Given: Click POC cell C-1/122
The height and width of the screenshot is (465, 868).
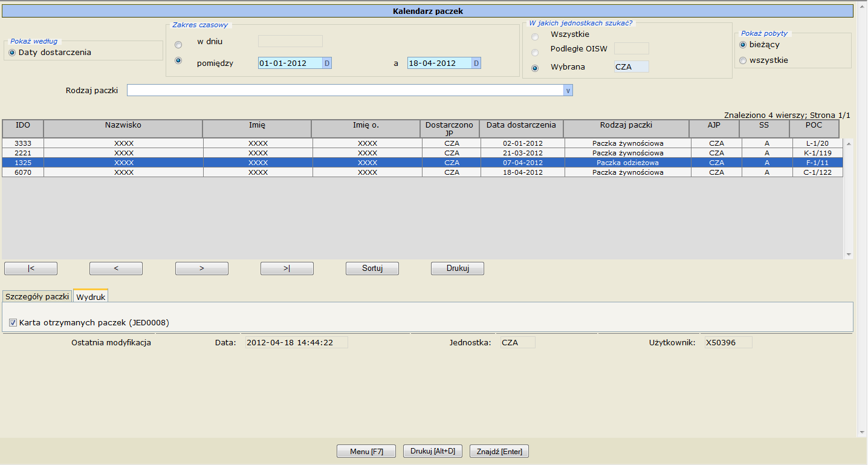Looking at the screenshot, I should click(x=817, y=172).
